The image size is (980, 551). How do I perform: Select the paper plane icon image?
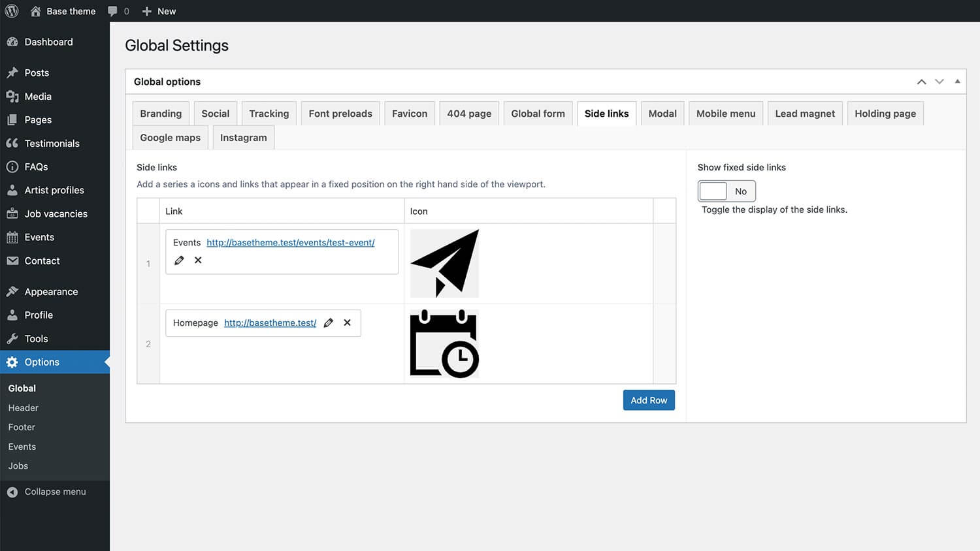(x=444, y=263)
